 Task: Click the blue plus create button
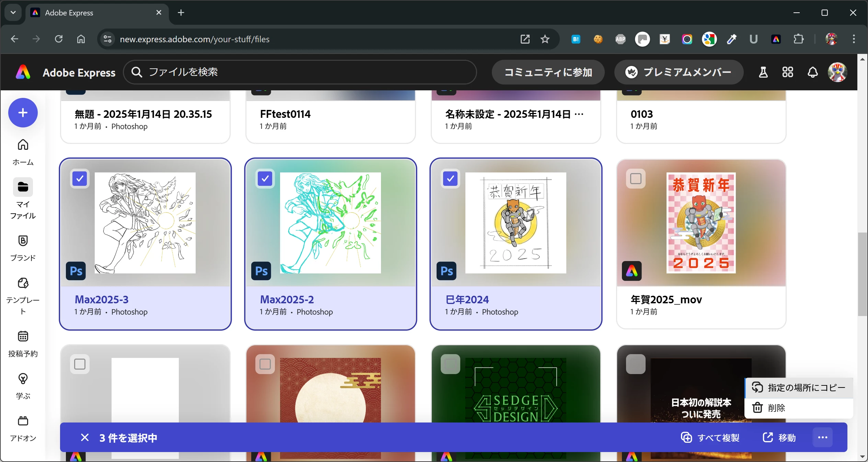click(23, 113)
